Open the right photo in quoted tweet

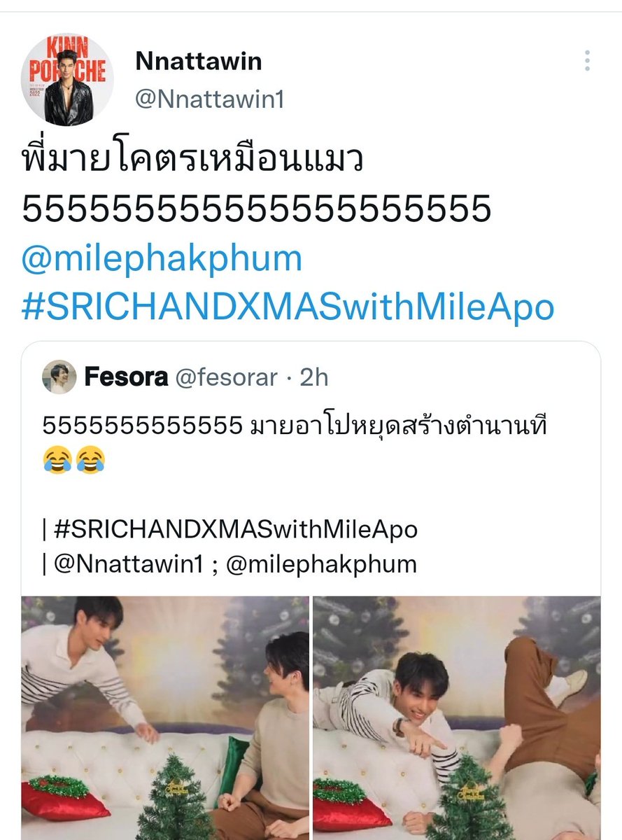(x=457, y=718)
